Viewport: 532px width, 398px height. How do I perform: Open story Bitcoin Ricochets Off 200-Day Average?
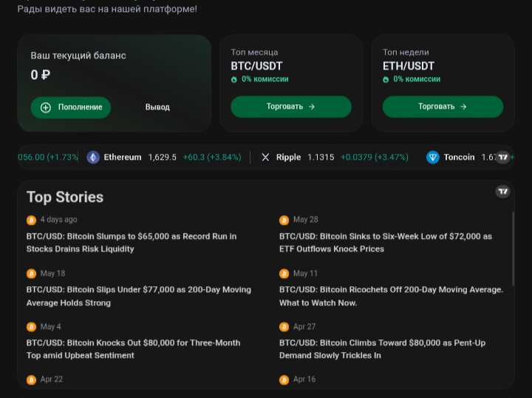tap(391, 296)
